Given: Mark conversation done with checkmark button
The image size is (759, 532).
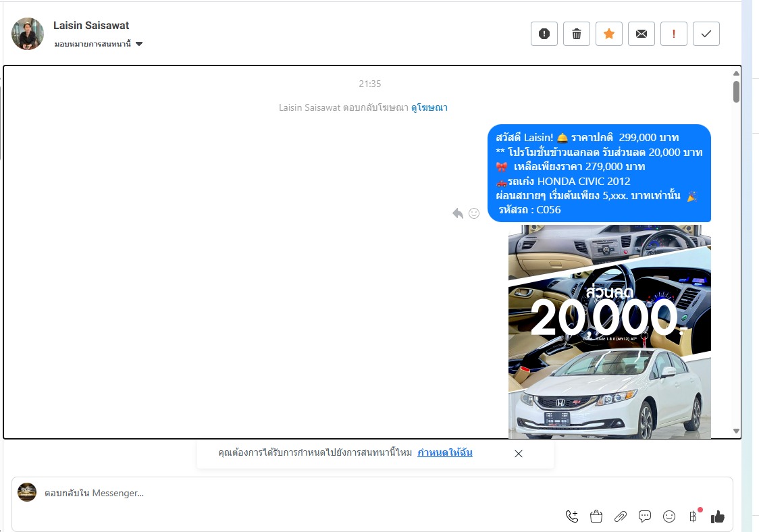Looking at the screenshot, I should (706, 34).
